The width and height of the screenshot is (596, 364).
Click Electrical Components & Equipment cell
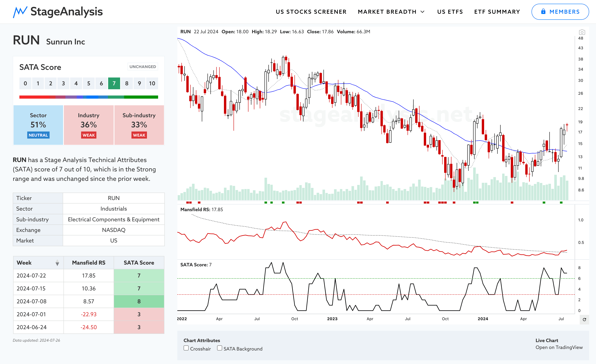[114, 219]
